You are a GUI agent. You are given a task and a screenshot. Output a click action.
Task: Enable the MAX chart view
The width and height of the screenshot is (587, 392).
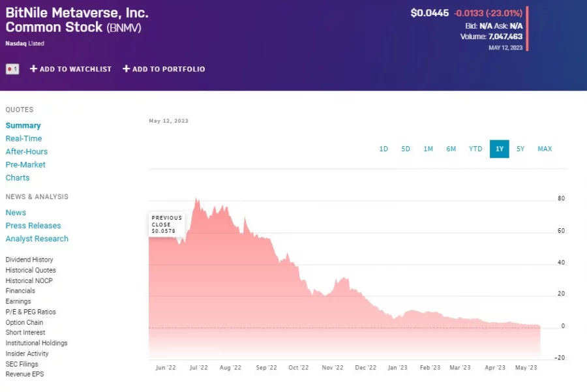coord(545,149)
